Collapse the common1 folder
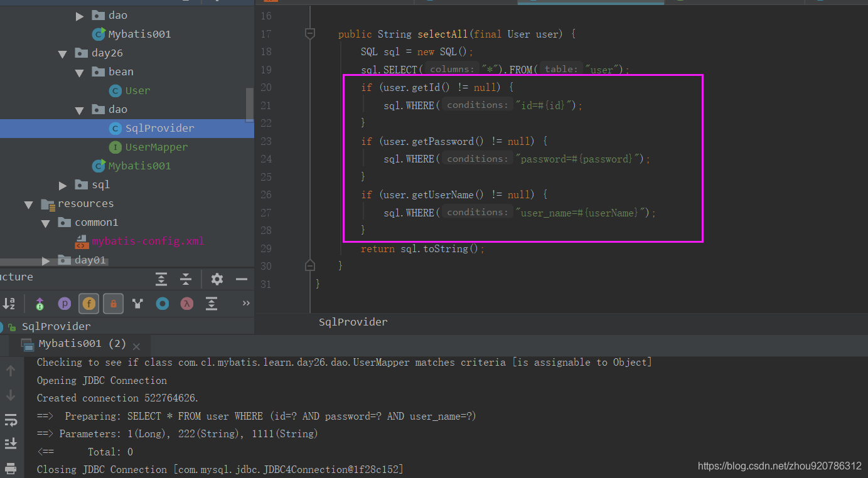The width and height of the screenshot is (868, 478). click(x=45, y=223)
